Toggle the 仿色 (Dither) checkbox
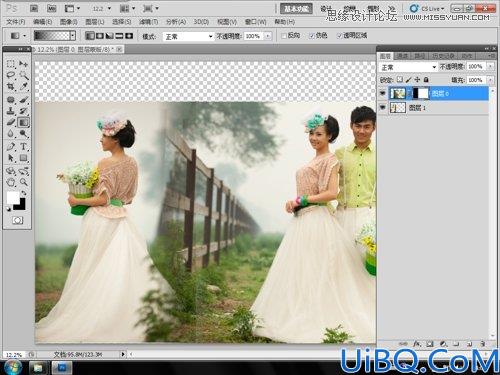 click(312, 36)
